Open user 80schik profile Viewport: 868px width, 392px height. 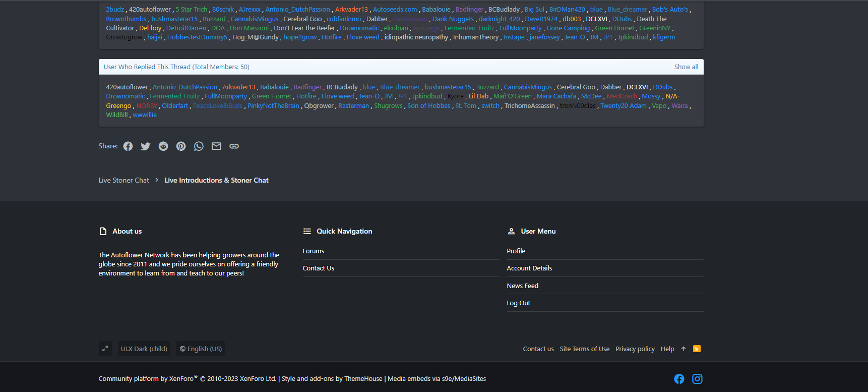pos(223,9)
